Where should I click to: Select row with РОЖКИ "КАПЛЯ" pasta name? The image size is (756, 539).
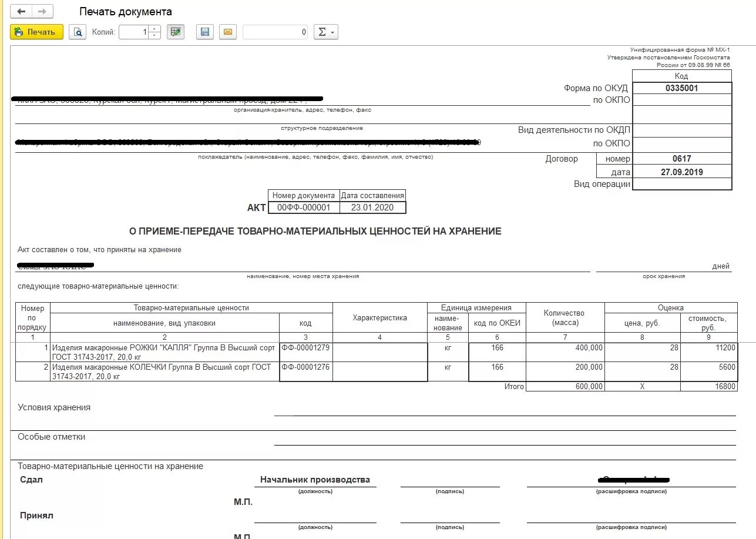coord(164,352)
